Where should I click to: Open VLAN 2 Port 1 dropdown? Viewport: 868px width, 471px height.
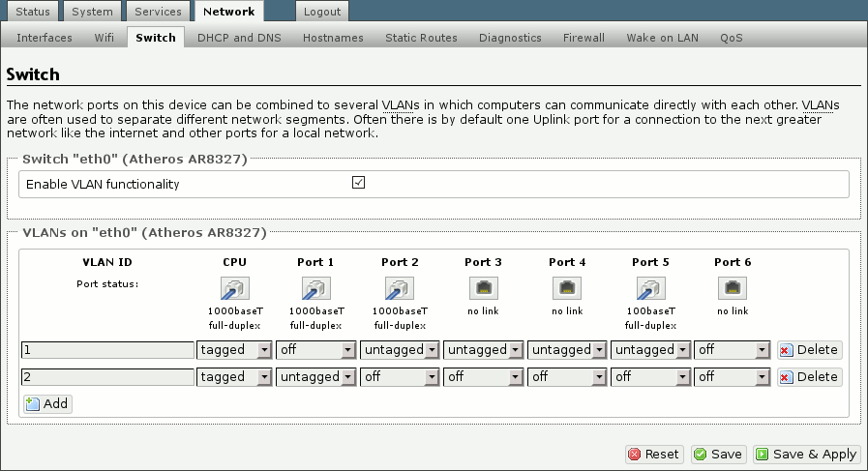point(316,377)
